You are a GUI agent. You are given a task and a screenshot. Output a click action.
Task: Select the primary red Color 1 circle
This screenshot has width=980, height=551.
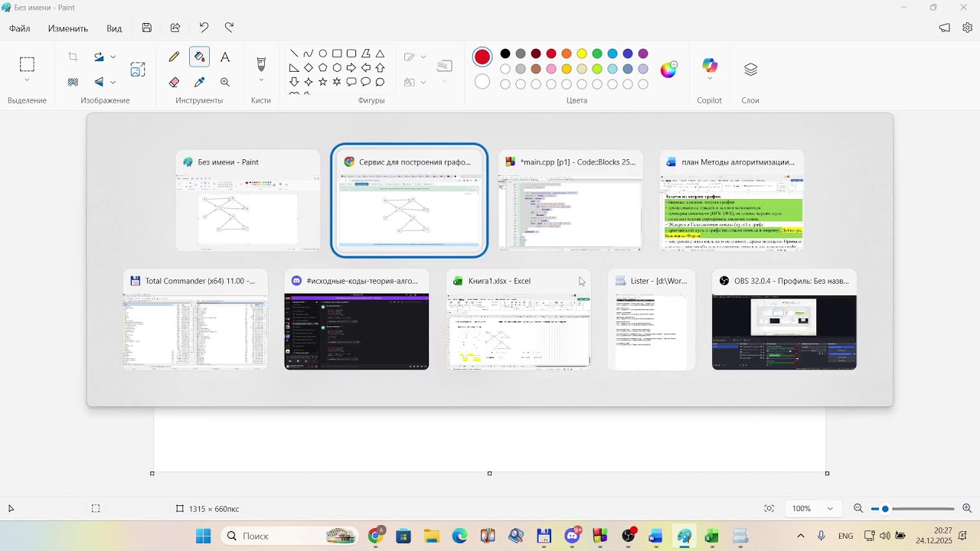point(482,57)
